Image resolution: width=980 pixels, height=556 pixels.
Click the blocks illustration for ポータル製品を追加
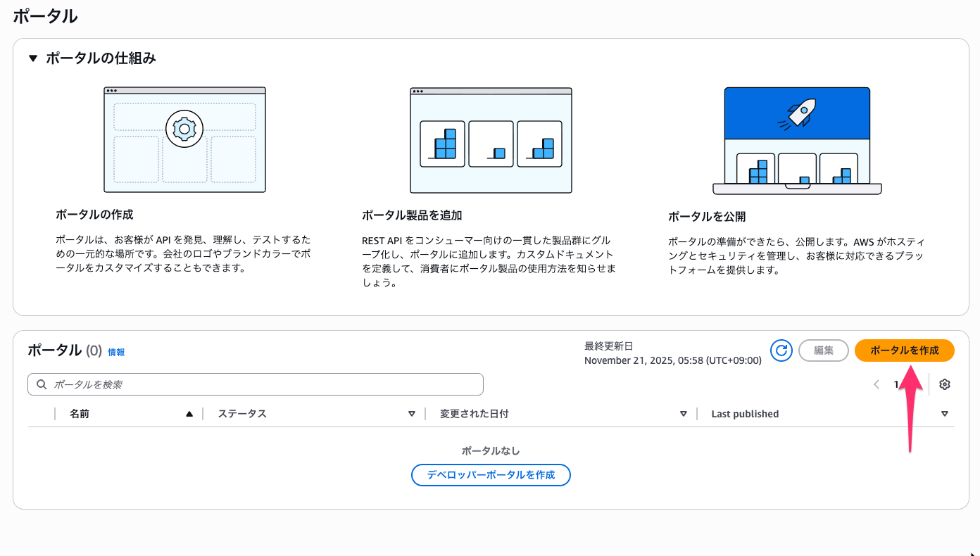pyautogui.click(x=491, y=139)
